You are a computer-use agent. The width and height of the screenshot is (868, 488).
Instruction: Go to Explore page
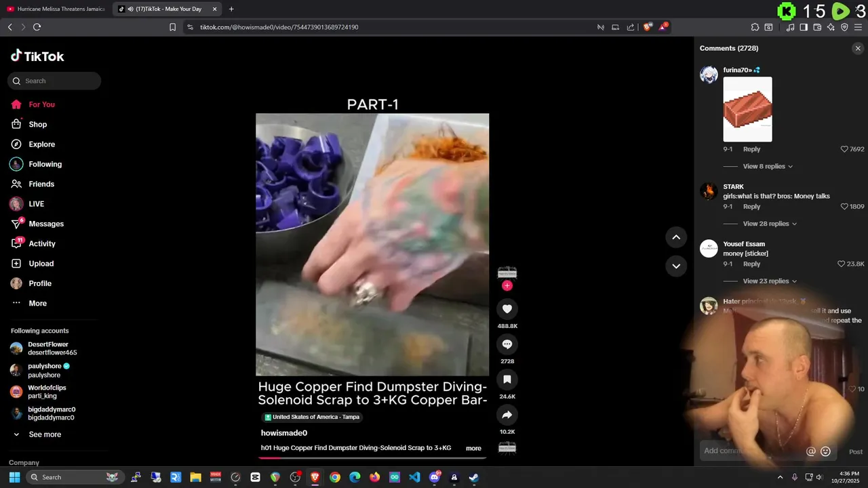42,144
